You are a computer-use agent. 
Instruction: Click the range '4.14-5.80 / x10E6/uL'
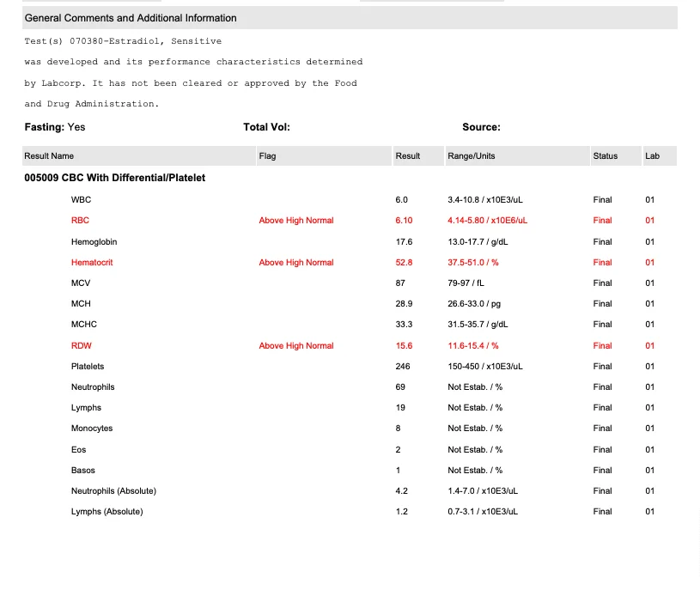488,220
